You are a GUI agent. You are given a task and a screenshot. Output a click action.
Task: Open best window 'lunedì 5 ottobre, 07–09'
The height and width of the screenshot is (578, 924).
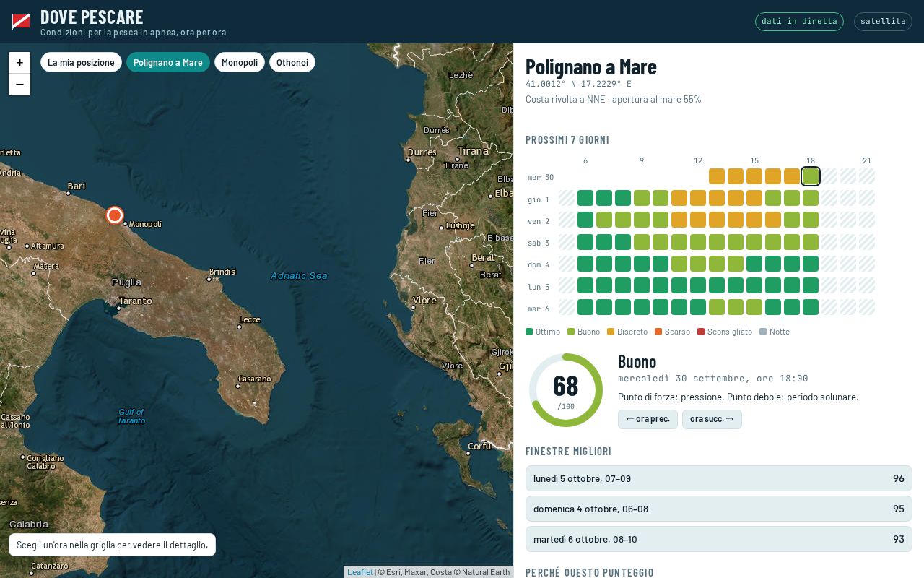tap(719, 478)
